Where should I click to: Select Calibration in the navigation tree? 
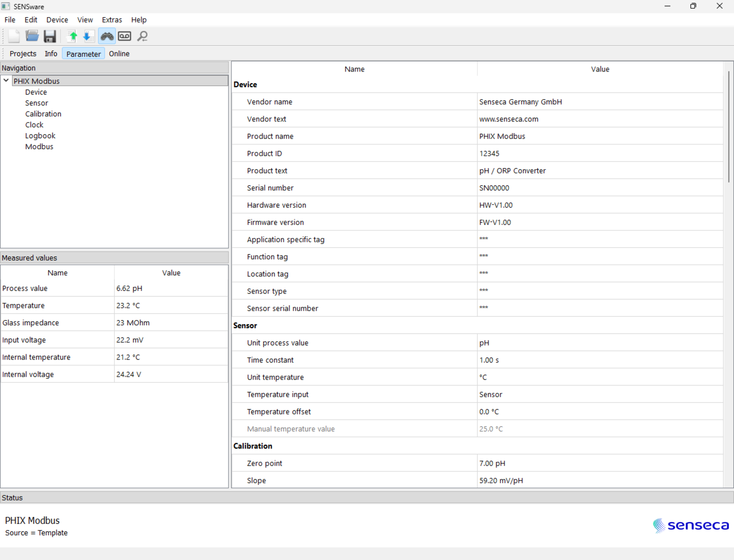43,114
